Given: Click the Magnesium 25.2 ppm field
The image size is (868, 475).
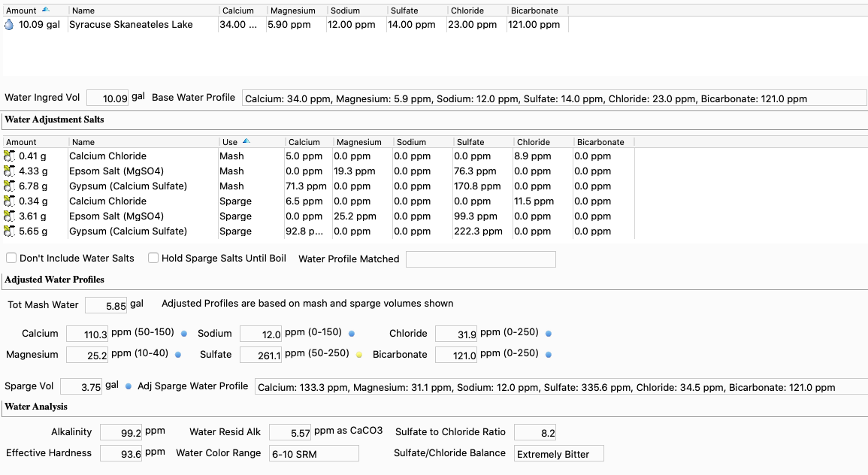Looking at the screenshot, I should point(87,355).
